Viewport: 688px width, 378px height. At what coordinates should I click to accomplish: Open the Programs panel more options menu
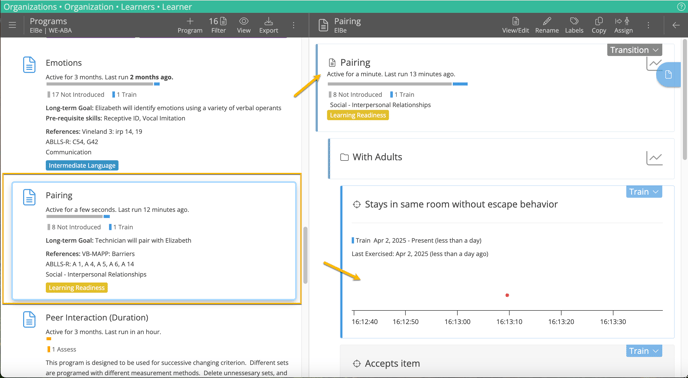[294, 25]
